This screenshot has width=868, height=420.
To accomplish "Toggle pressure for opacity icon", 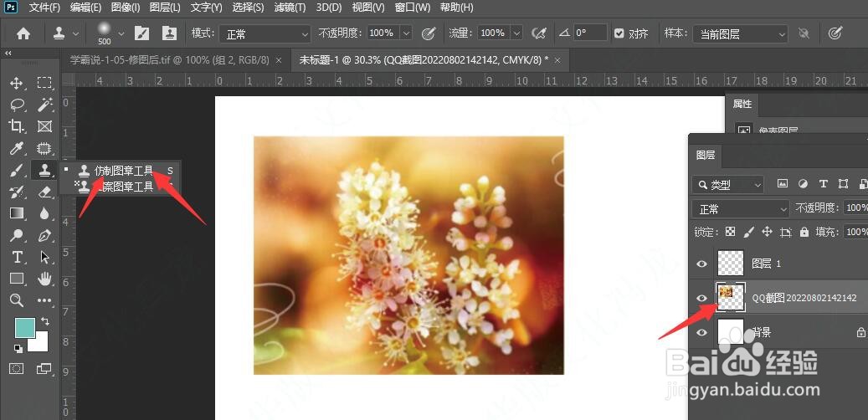I will pos(429,33).
